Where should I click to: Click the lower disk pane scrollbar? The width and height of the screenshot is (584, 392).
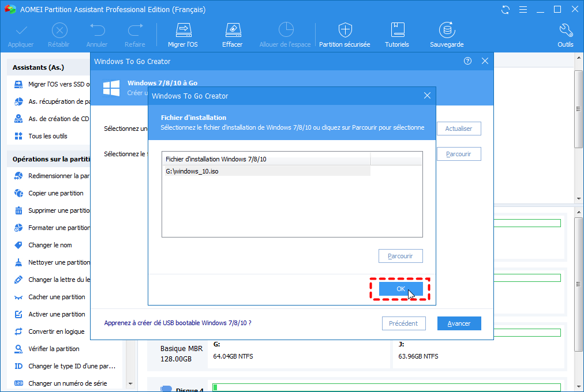578,284
